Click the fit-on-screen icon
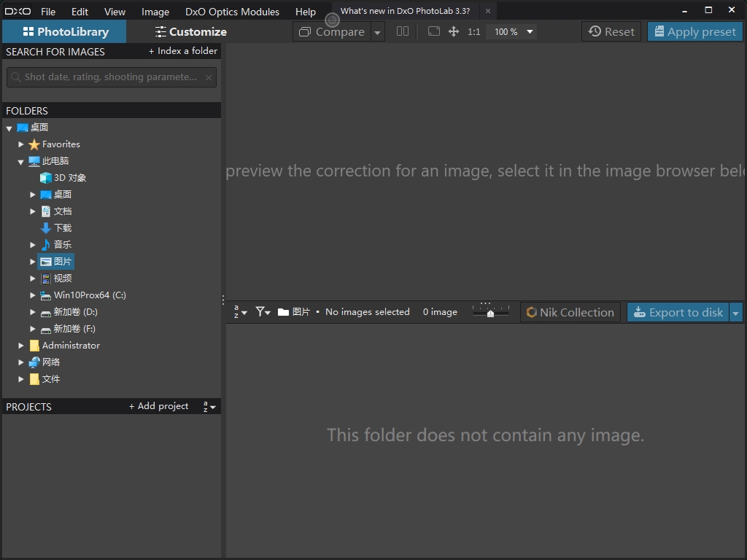747x560 pixels. (434, 31)
